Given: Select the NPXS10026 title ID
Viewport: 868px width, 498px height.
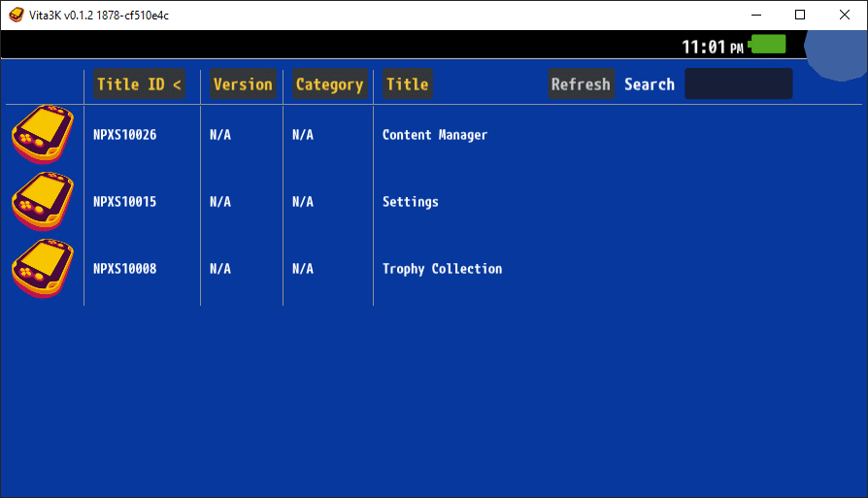Looking at the screenshot, I should click(124, 135).
